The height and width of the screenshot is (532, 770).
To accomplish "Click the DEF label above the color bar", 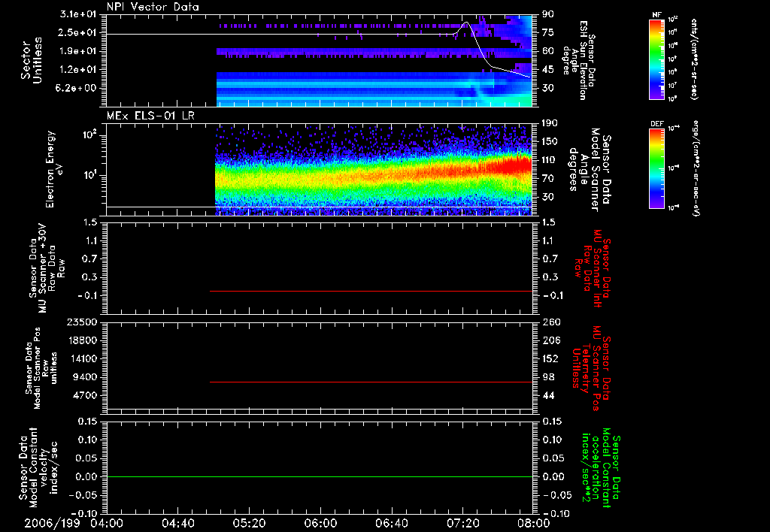I will tap(657, 124).
